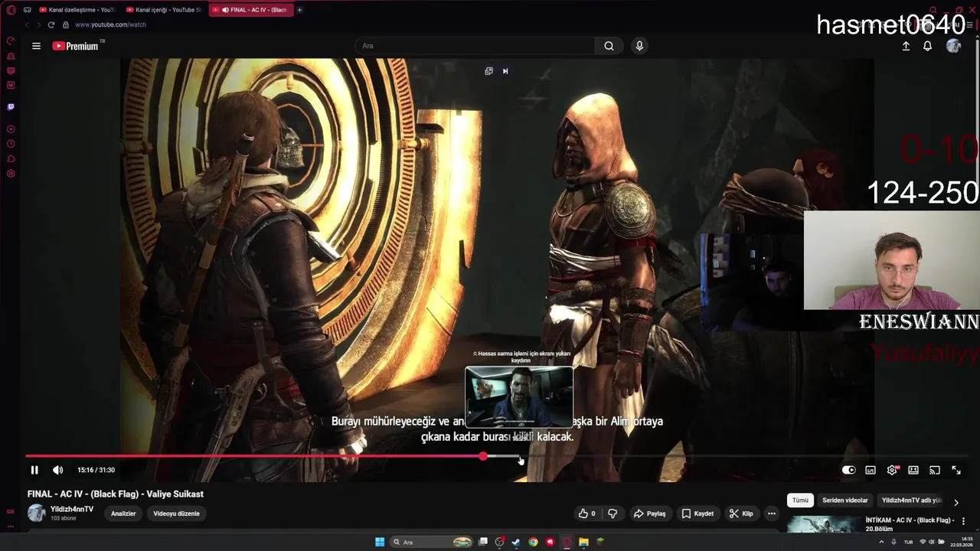Open Analizler for this video
The height and width of the screenshot is (551, 980).
point(123,514)
